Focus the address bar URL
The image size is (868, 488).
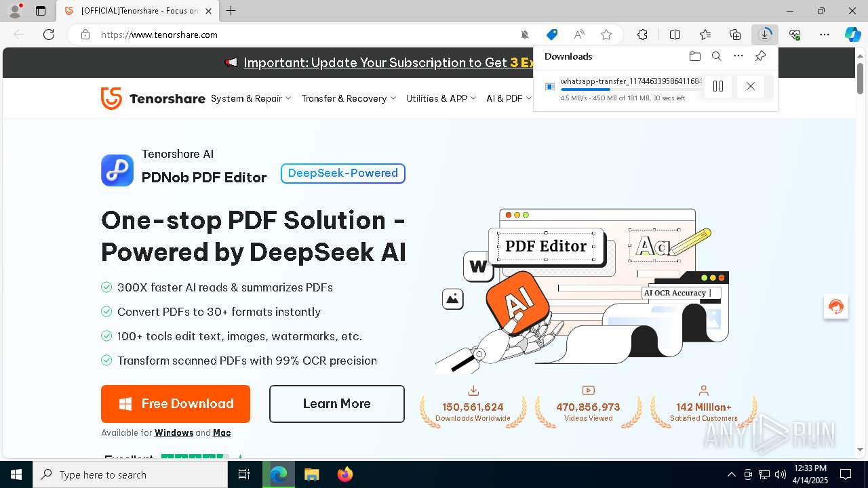pos(159,35)
